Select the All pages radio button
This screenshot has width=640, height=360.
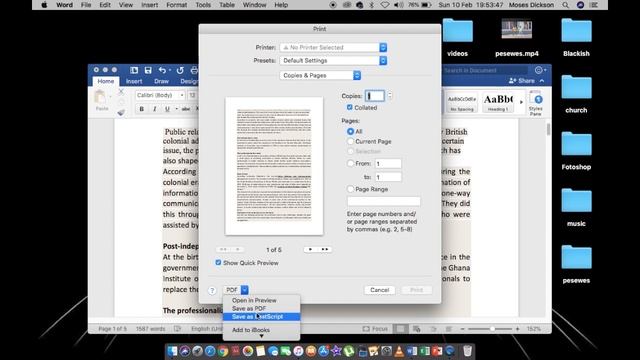(350, 131)
